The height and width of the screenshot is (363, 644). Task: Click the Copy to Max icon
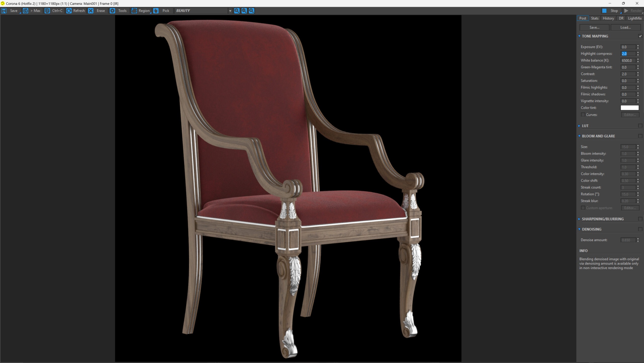pos(25,11)
